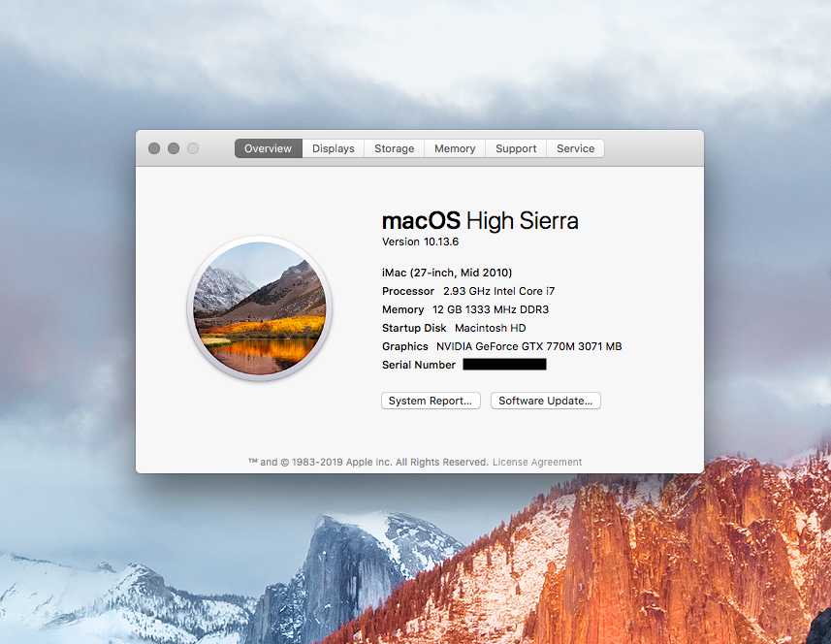The width and height of the screenshot is (831, 644).
Task: Select the Memory tab
Action: 455,148
